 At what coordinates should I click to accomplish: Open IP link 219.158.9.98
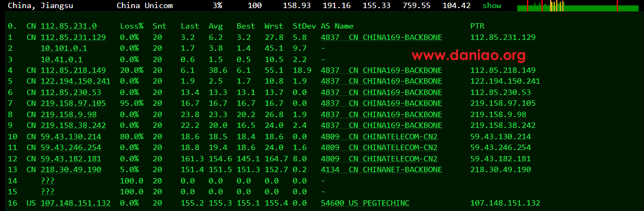pyautogui.click(x=68, y=114)
